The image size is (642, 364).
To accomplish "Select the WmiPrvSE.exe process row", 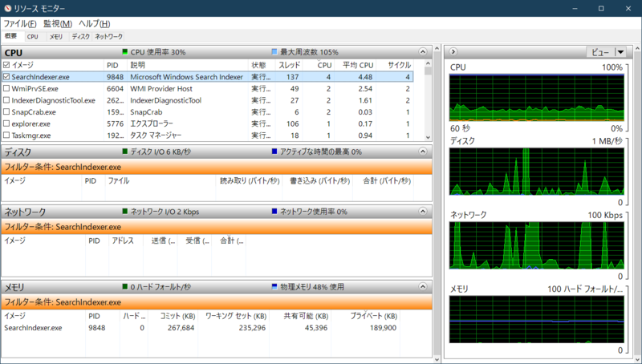I will tap(208, 88).
